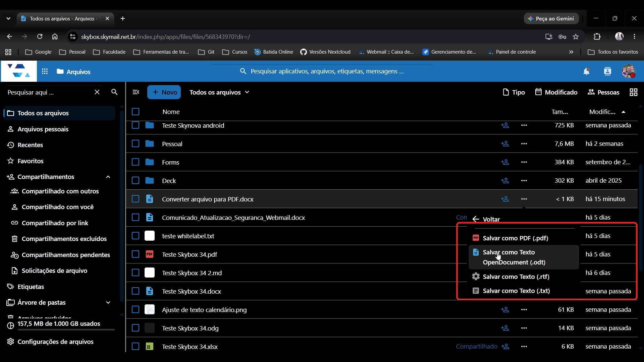Select checkbox for Forms folder
This screenshot has width=644, height=362.
pyautogui.click(x=136, y=162)
